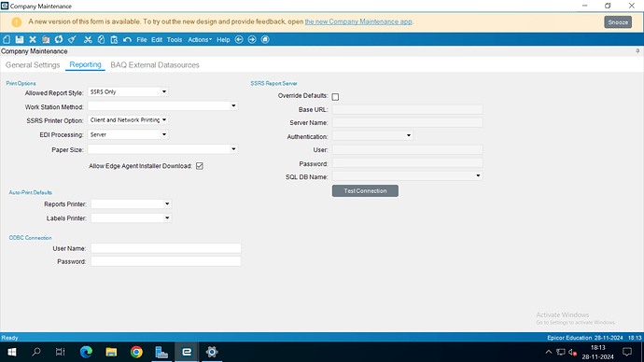644x362 pixels.
Task: Expand Work Station Method dropdown
Action: pos(233,105)
